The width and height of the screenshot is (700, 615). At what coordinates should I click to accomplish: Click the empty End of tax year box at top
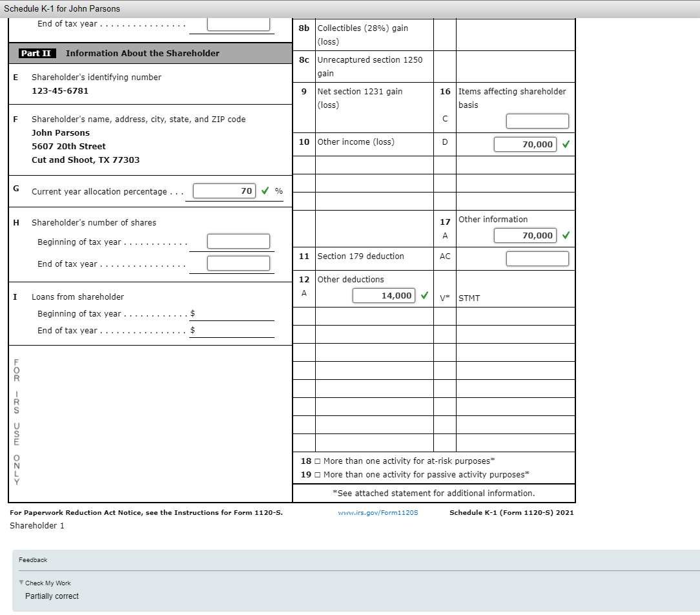[x=238, y=23]
